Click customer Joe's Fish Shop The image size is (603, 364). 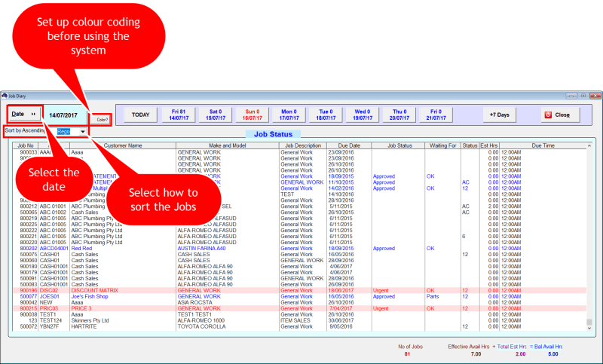pyautogui.click(x=90, y=296)
